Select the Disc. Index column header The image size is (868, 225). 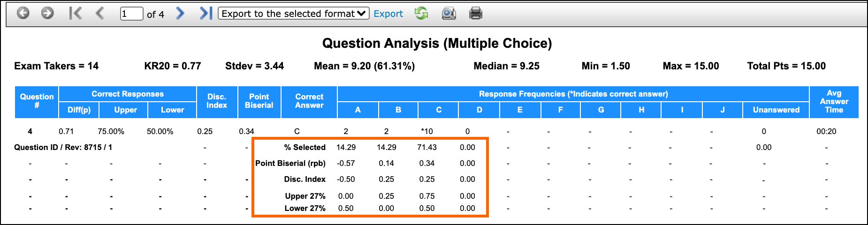(x=217, y=102)
